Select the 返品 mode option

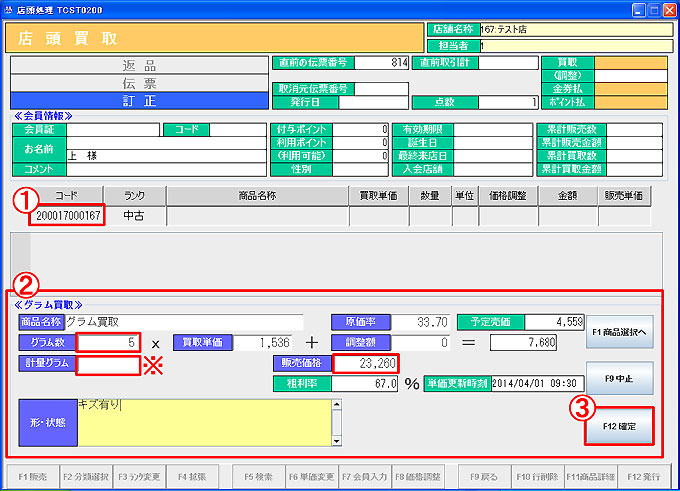coord(139,65)
